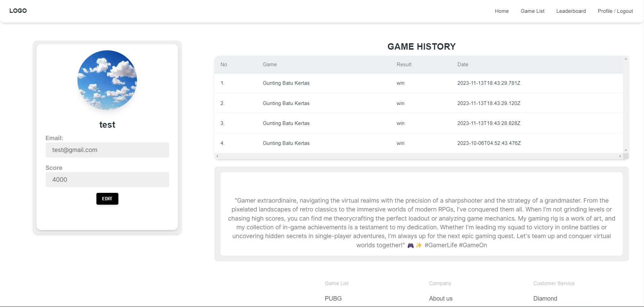Open the Diamond footer link
Image resolution: width=644 pixels, height=307 pixels.
click(x=545, y=299)
